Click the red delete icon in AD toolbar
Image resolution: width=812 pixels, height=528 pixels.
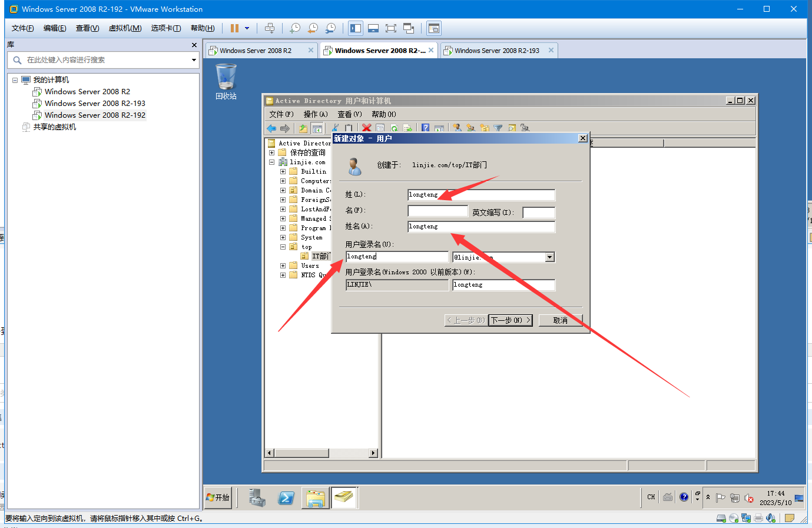(x=366, y=128)
